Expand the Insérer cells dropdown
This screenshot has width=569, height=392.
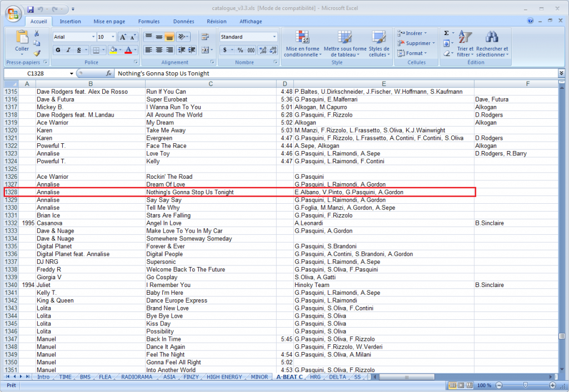(x=425, y=33)
